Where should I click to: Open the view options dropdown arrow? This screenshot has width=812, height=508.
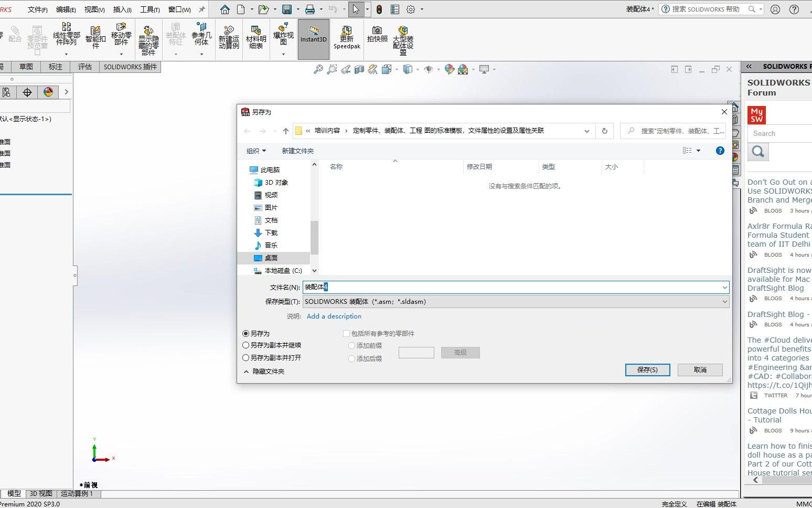tap(698, 151)
